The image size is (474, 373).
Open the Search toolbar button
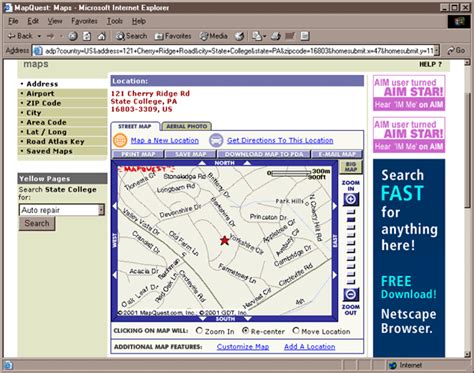tap(131, 36)
